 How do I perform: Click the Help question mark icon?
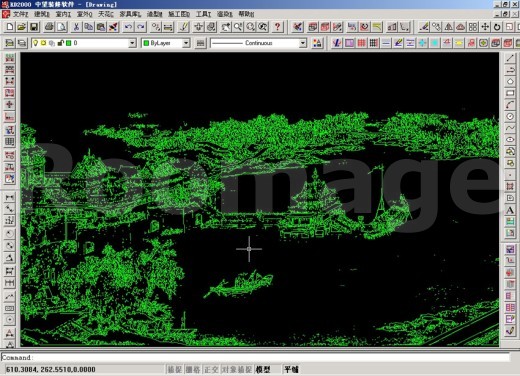tap(277, 27)
